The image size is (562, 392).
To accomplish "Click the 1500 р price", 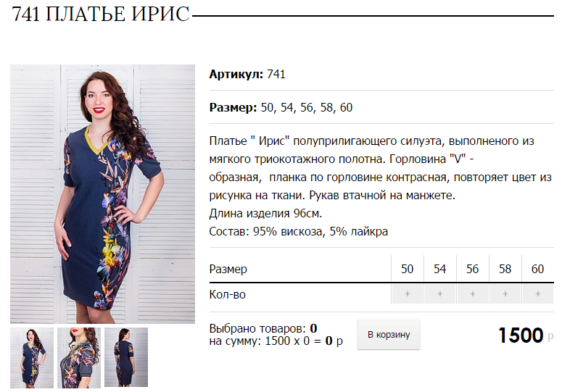I will pos(526,335).
